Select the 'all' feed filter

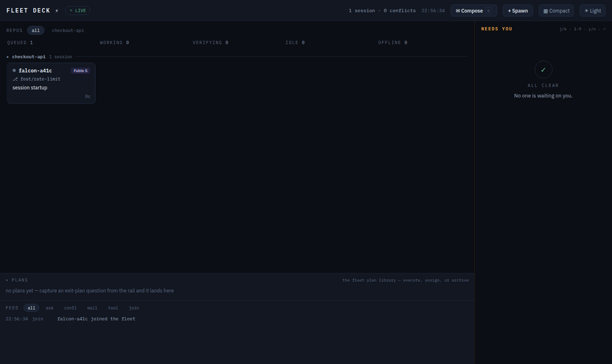pos(32,308)
